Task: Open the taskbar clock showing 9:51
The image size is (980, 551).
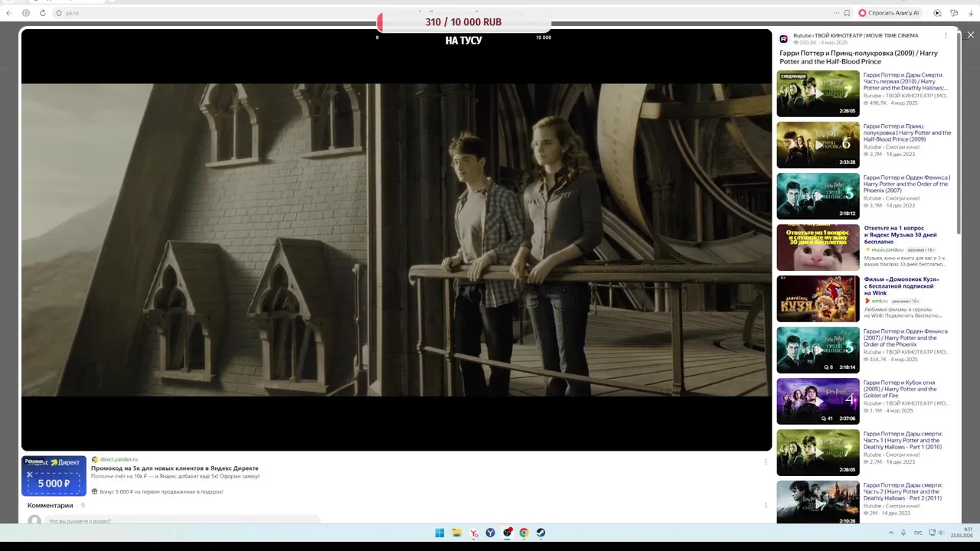Action: point(962,533)
